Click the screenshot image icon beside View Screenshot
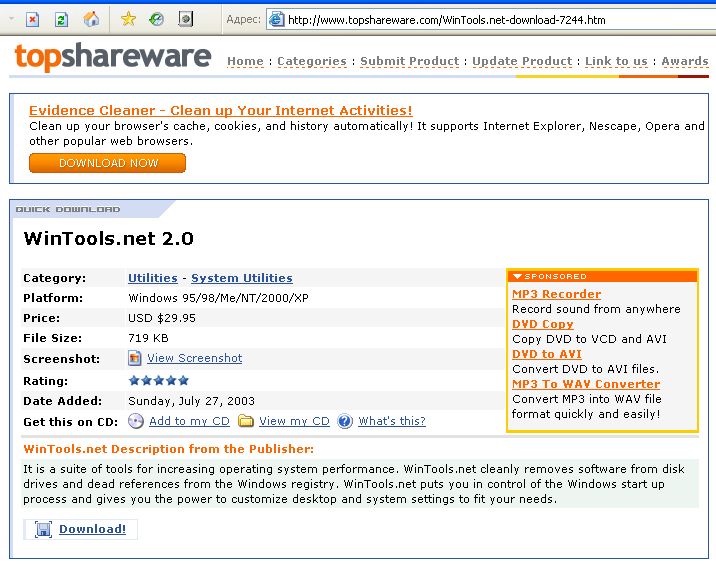Image resolution: width=716 pixels, height=567 pixels. 136,358
